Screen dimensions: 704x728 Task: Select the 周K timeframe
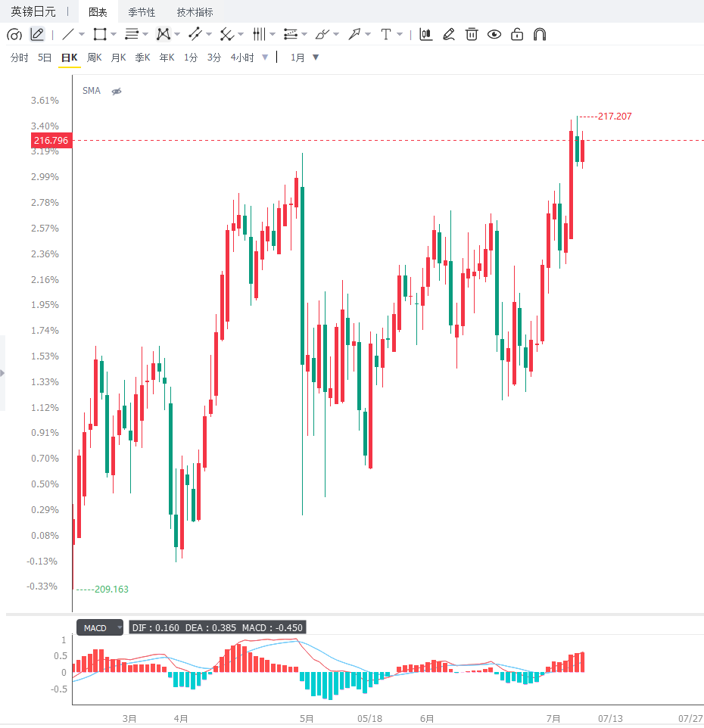coord(95,58)
